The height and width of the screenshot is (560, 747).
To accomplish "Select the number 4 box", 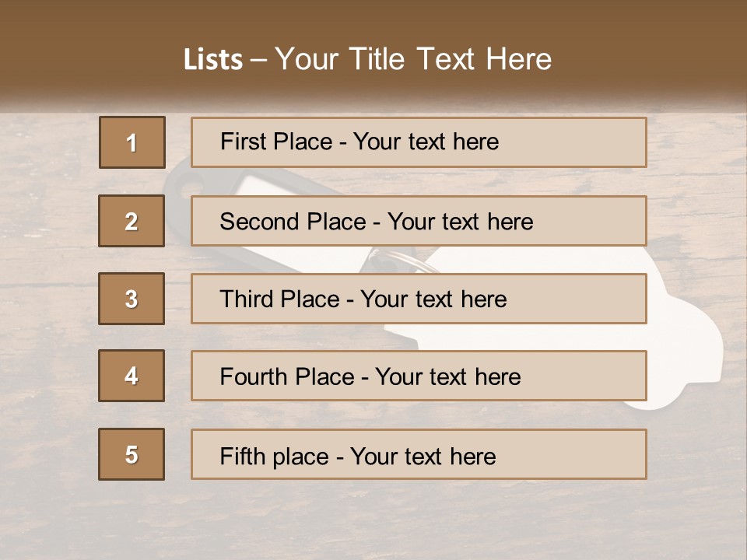I will pos(132,376).
